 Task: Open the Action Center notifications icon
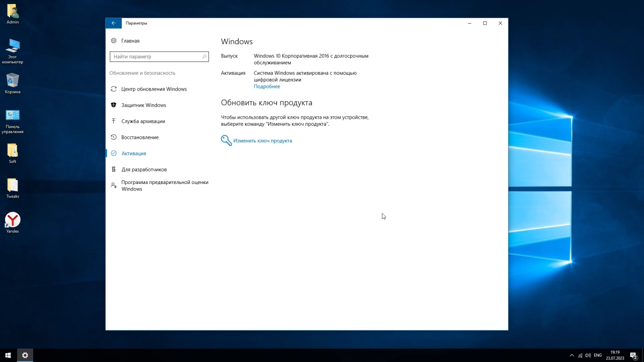pos(634,355)
